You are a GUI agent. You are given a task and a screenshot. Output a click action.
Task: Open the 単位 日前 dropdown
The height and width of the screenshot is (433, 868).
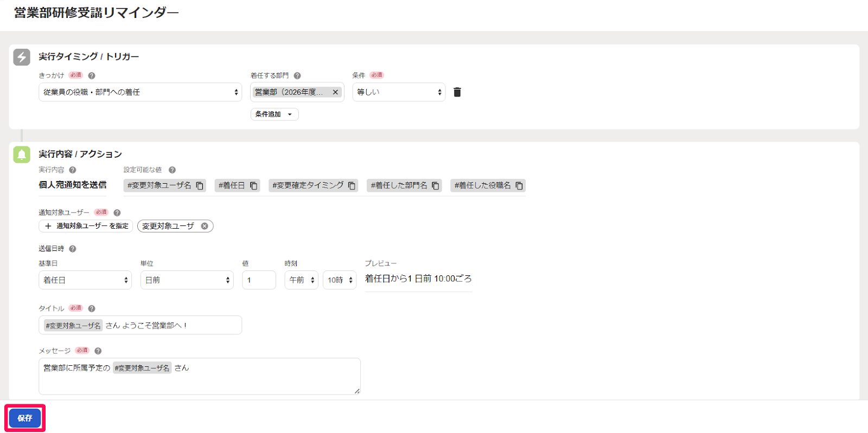pyautogui.click(x=187, y=280)
